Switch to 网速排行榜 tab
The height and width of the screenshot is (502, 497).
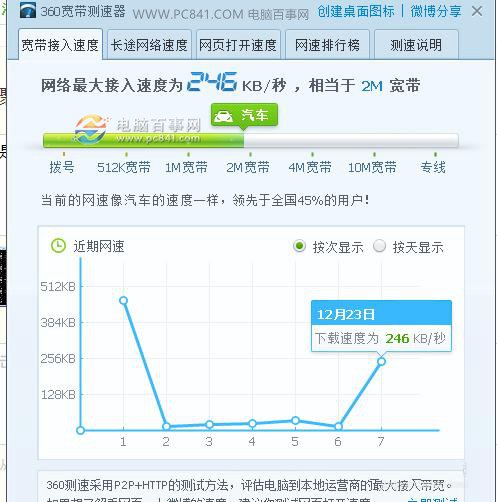pos(327,45)
